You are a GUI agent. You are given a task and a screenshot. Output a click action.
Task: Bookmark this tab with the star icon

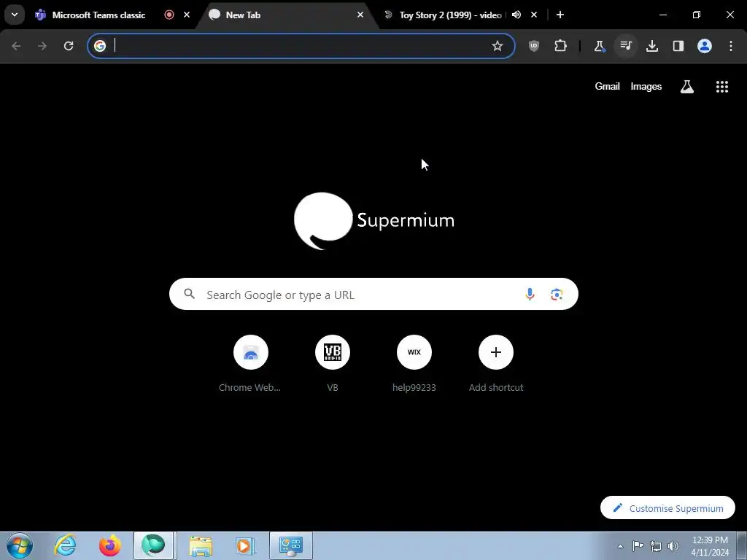coord(498,46)
